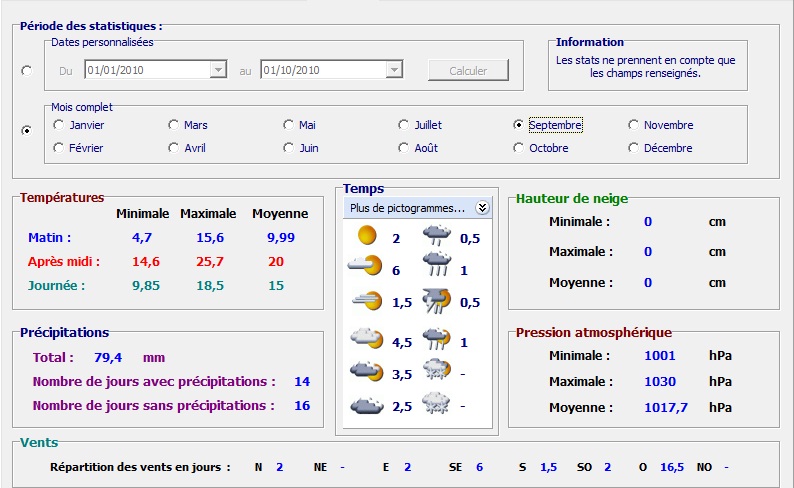Click afternoon maximum temperature 25,7
794x488 pixels.
coord(210,262)
